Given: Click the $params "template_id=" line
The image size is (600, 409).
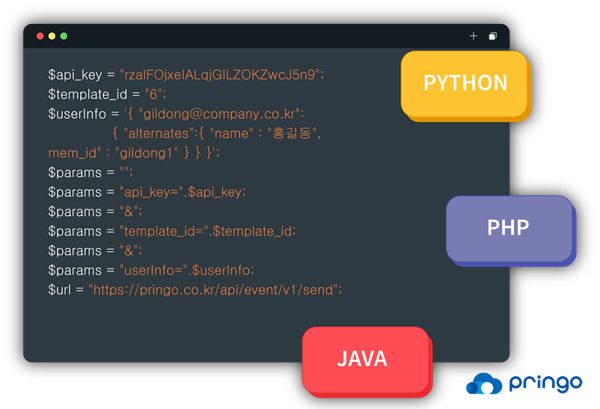Looking at the screenshot, I should (172, 230).
